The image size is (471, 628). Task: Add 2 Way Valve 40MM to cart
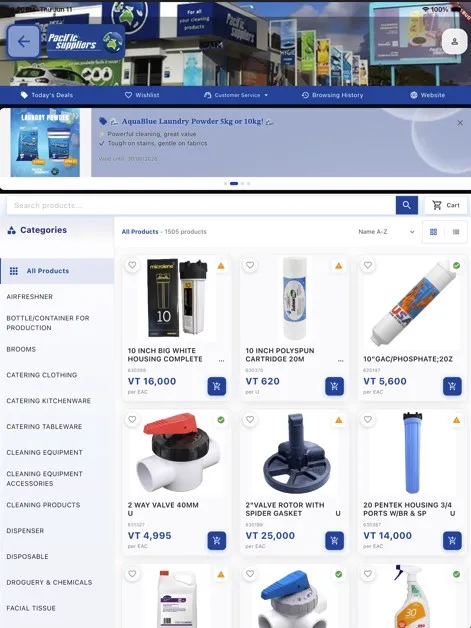[x=217, y=541]
